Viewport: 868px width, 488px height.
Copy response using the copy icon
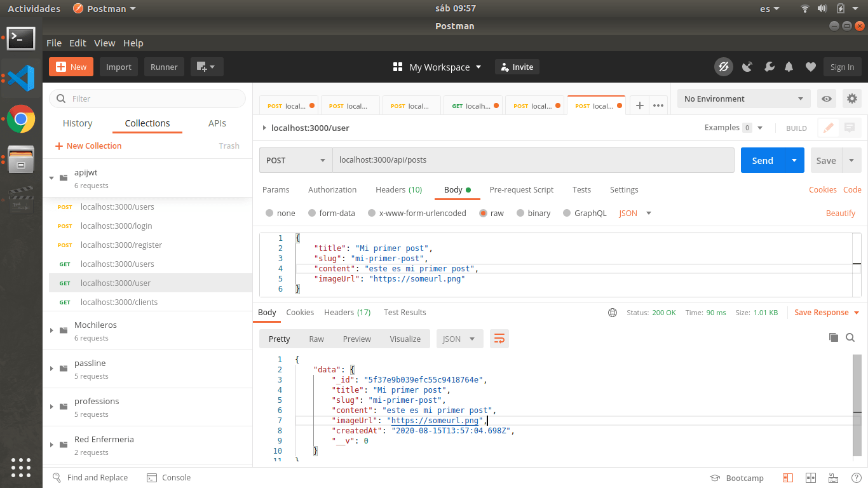(x=834, y=337)
